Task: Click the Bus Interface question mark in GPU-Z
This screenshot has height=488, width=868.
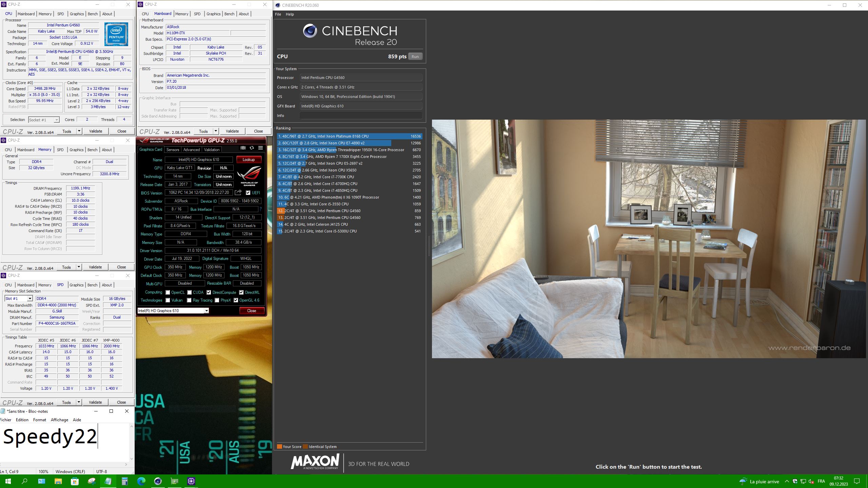Action: click(x=260, y=209)
